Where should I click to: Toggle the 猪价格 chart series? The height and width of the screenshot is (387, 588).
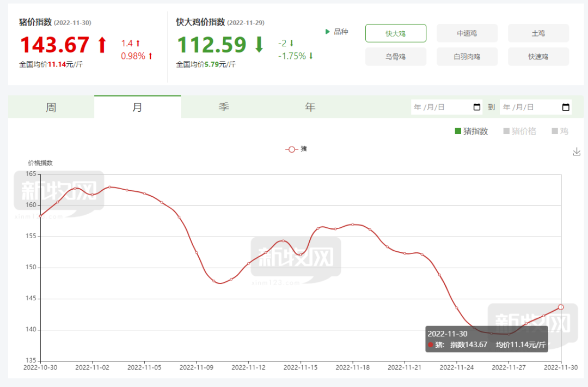click(520, 131)
